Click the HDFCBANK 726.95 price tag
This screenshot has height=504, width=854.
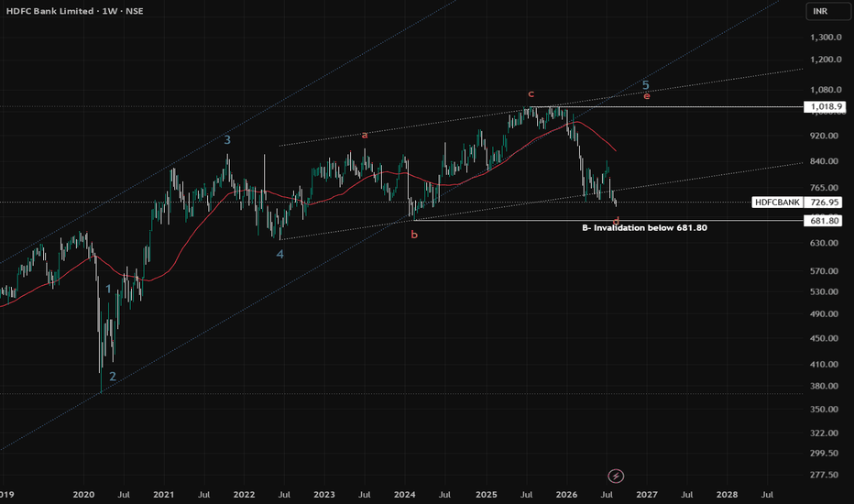[x=797, y=203]
